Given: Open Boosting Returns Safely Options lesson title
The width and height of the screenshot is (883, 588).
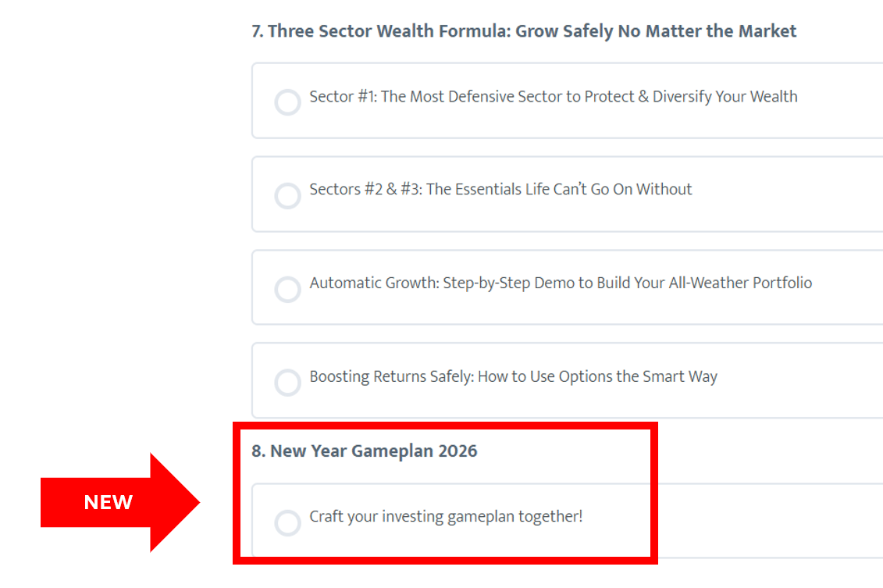Looking at the screenshot, I should [x=513, y=376].
